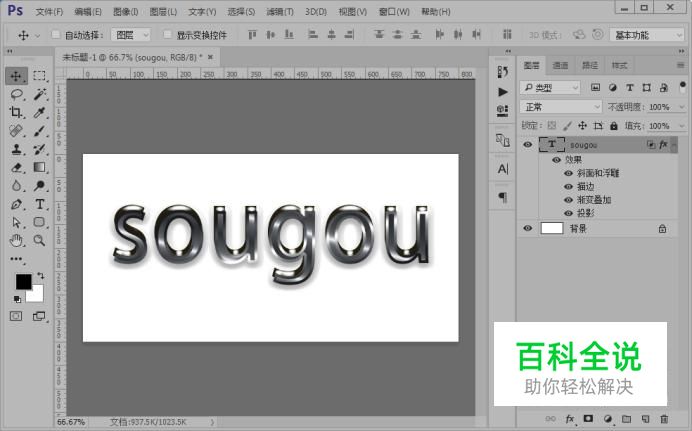Select the Eraser tool

[16, 167]
